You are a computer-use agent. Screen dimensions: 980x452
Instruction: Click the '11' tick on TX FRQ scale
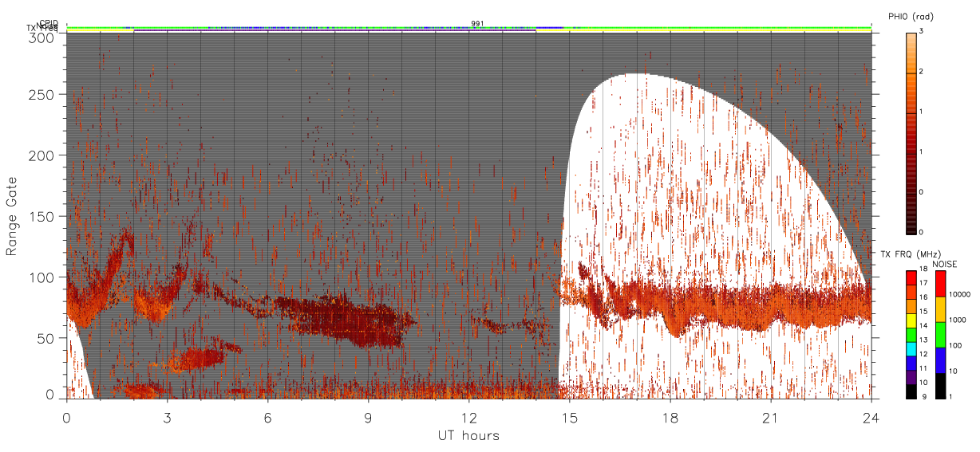[x=923, y=369]
